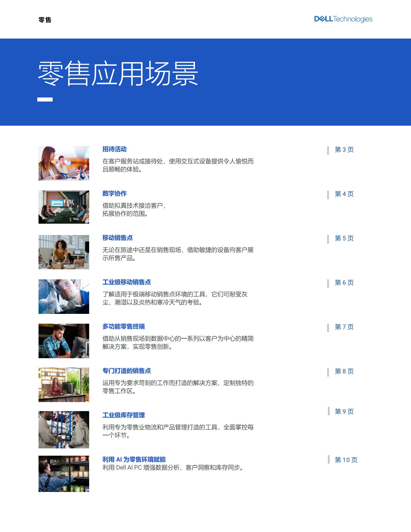The height and width of the screenshot is (532, 411).
Task: Click the 工业级移动销售点 goggles worker thumbnail
Action: point(64,296)
